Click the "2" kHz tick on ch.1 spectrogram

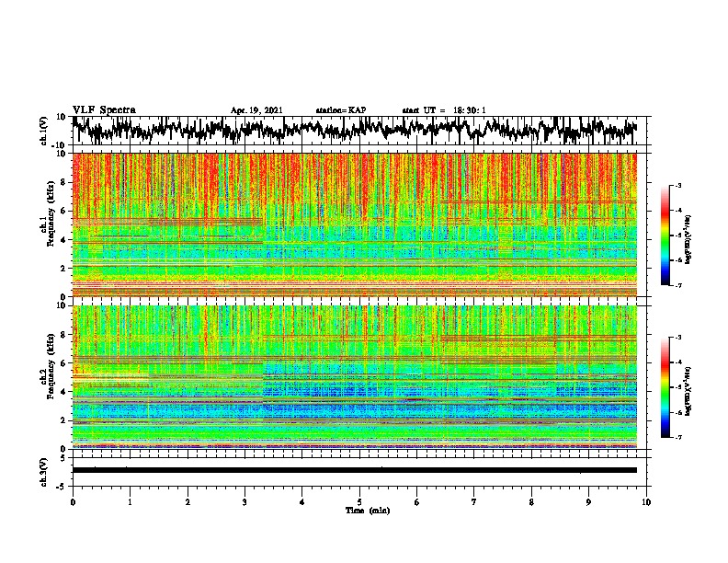coord(63,269)
